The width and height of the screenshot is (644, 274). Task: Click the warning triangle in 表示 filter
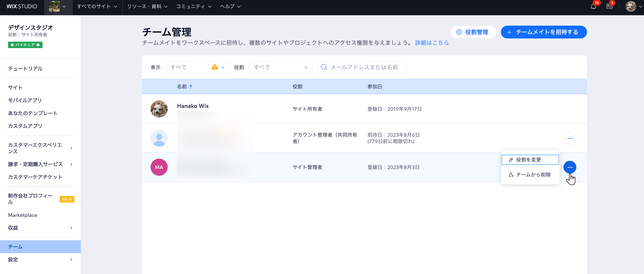[214, 67]
